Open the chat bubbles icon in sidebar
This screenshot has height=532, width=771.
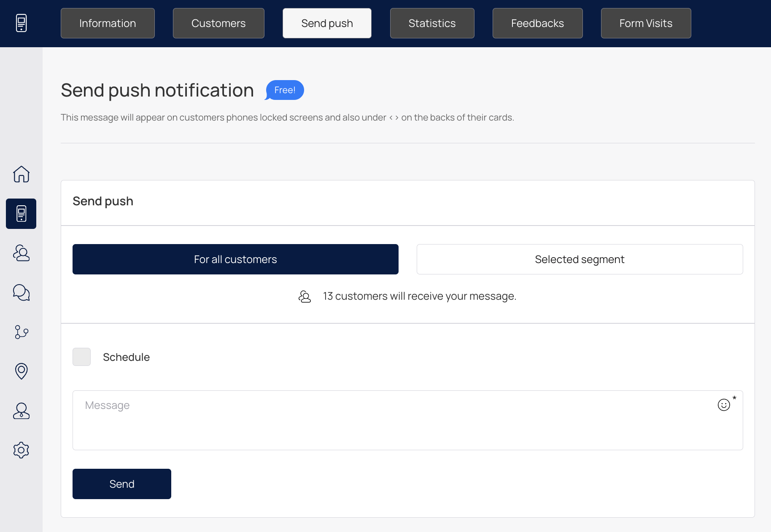pyautogui.click(x=21, y=293)
